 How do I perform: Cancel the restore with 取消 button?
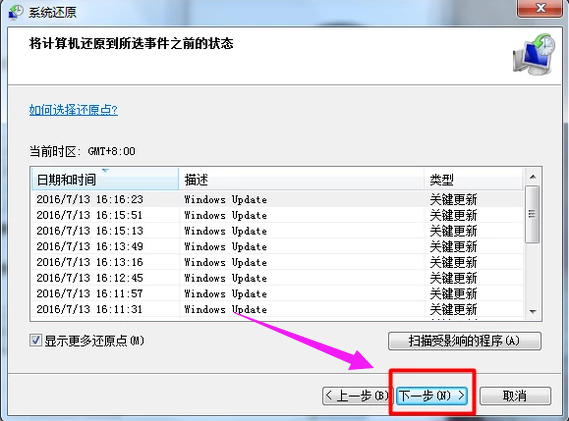[515, 396]
